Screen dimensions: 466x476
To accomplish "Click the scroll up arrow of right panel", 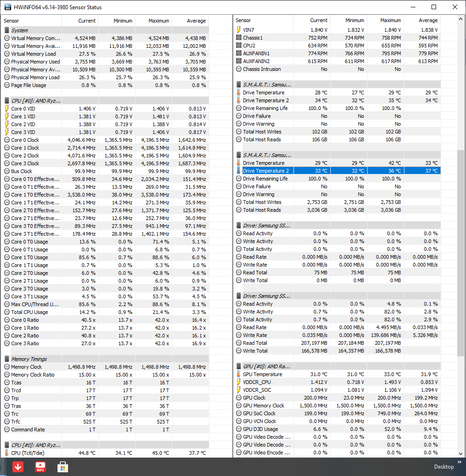I will (x=461, y=19).
